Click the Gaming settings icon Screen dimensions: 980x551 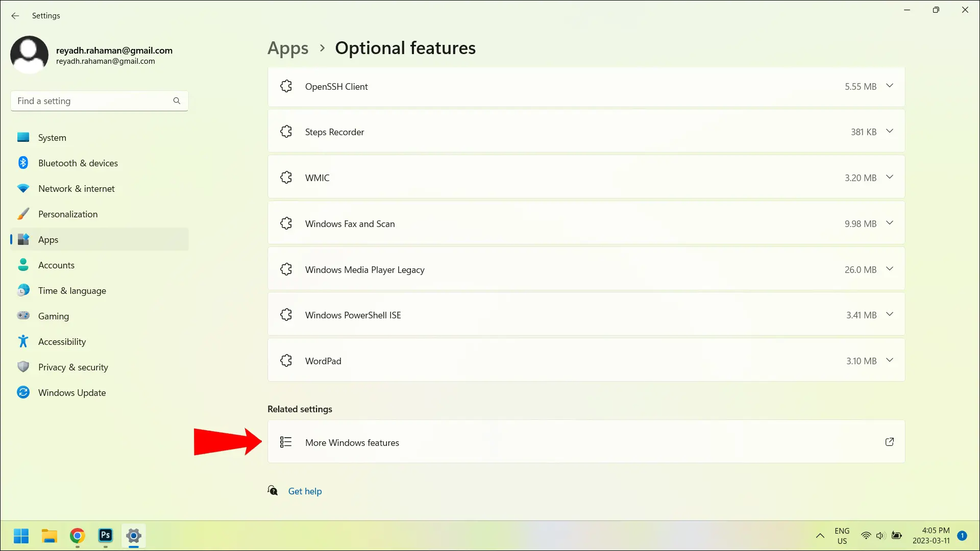click(23, 316)
